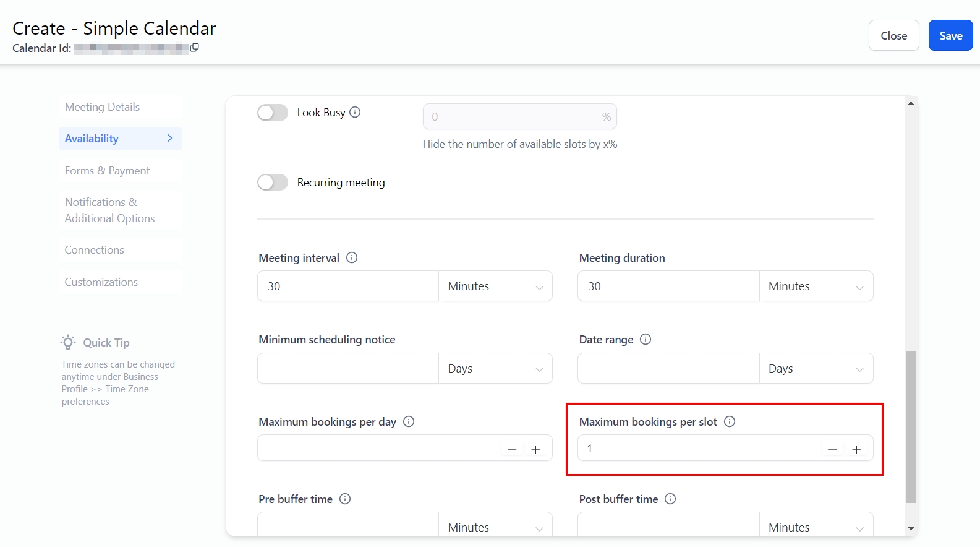Open the Date range Days dropdown

pyautogui.click(x=816, y=369)
